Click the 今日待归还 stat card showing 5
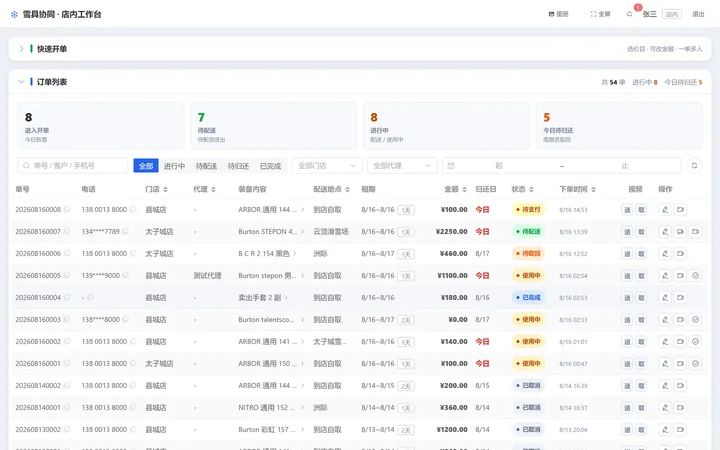Image resolution: width=720 pixels, height=450 pixels. (619, 126)
